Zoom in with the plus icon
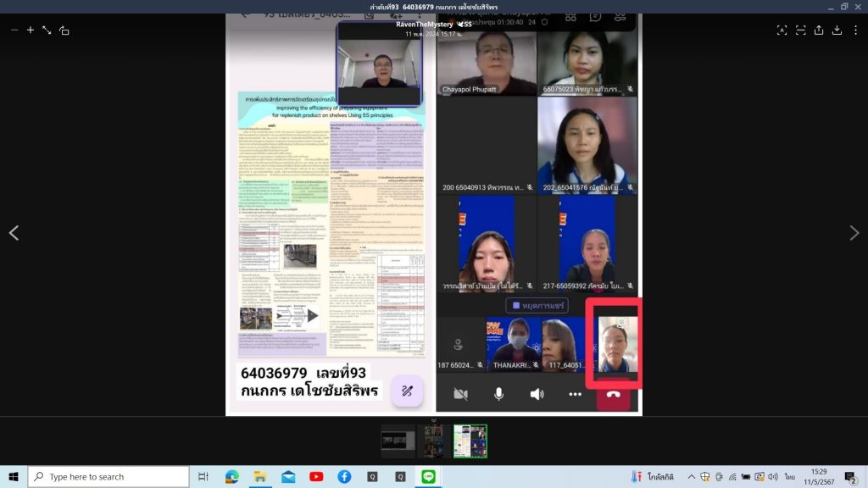Screen dimensions: 868x488 coord(31,30)
